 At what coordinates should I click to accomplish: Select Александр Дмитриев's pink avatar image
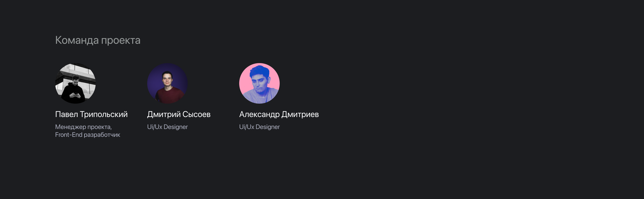point(259,83)
